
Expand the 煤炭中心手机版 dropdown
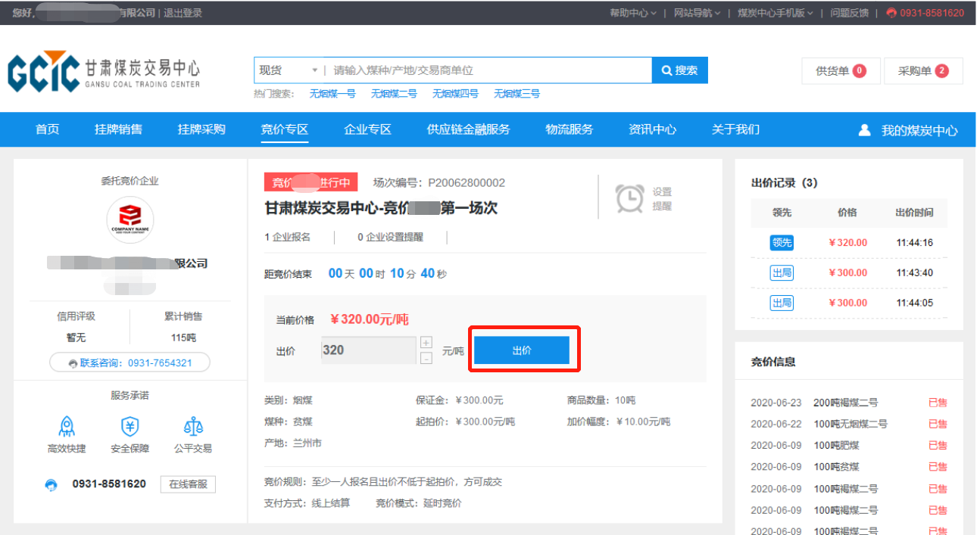click(x=775, y=13)
